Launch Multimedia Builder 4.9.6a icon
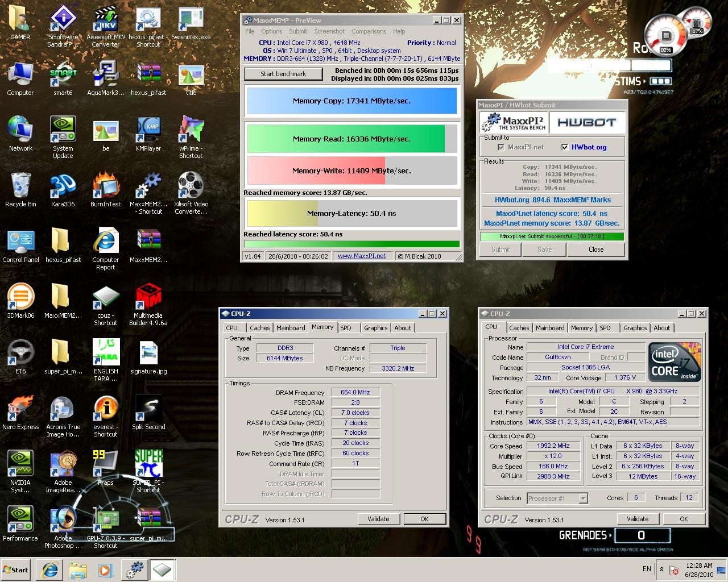This screenshot has width=728, height=582. point(148,305)
